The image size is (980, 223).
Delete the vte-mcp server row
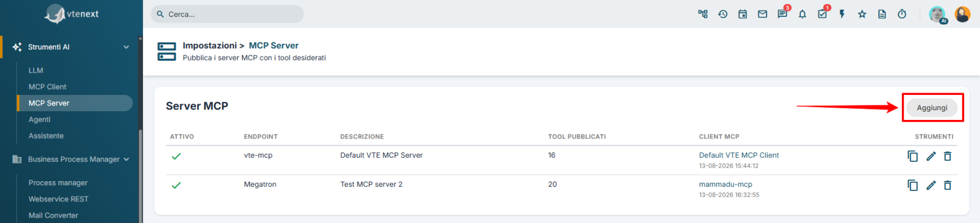click(948, 156)
